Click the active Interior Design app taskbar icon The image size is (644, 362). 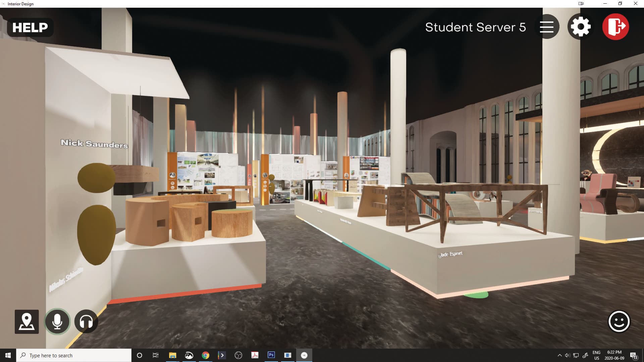click(x=304, y=355)
